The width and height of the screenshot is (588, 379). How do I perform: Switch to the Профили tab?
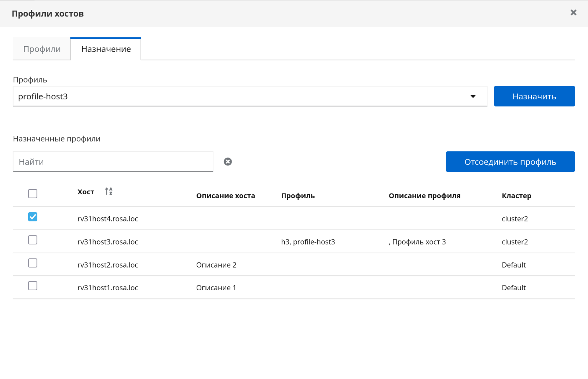pos(42,49)
